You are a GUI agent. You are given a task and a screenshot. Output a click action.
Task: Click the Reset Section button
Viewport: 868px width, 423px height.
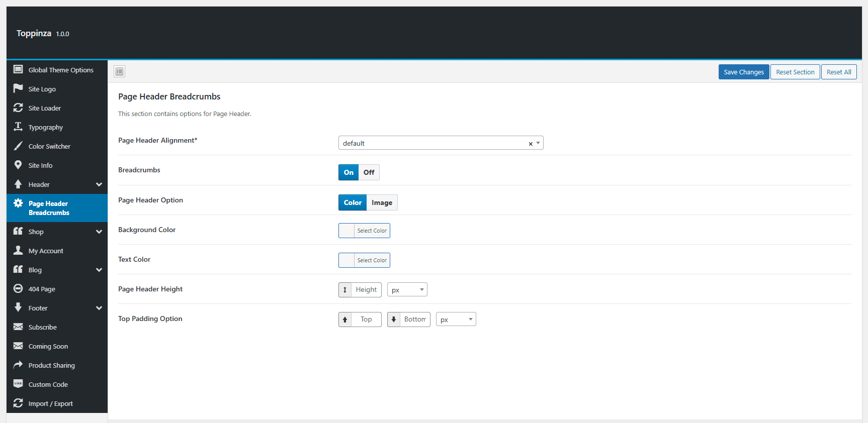tap(795, 72)
